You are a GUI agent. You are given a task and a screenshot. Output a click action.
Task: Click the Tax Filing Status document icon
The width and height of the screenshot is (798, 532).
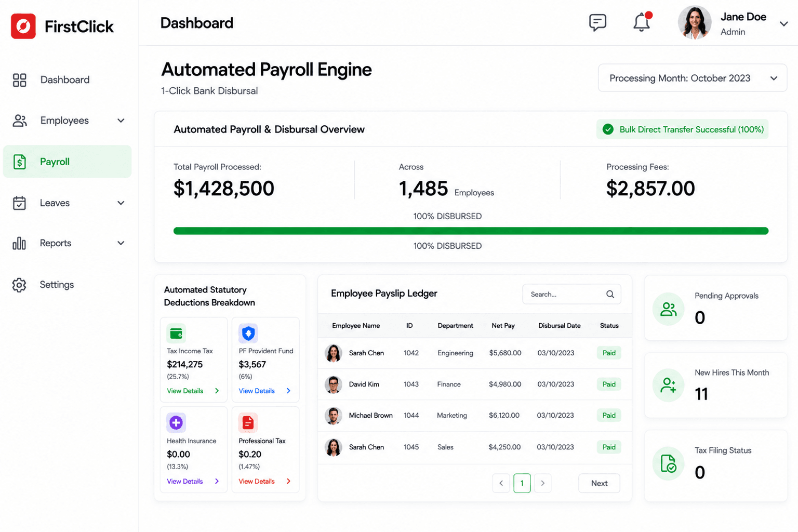669,463
